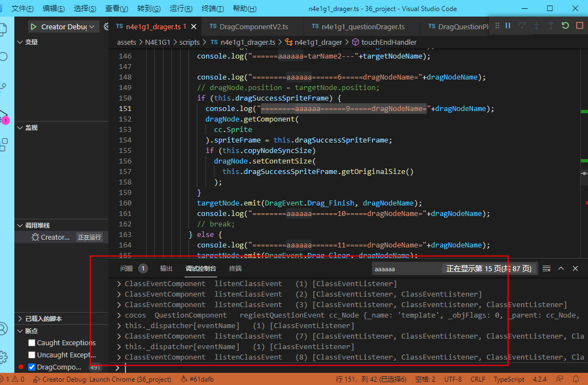This screenshot has width=588, height=385.
Task: Stop debugging with red square
Action: (579, 26)
